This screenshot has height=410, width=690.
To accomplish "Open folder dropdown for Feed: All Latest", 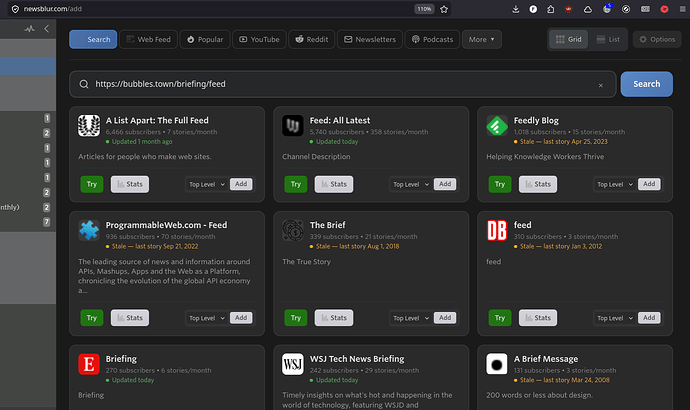I will coord(411,184).
